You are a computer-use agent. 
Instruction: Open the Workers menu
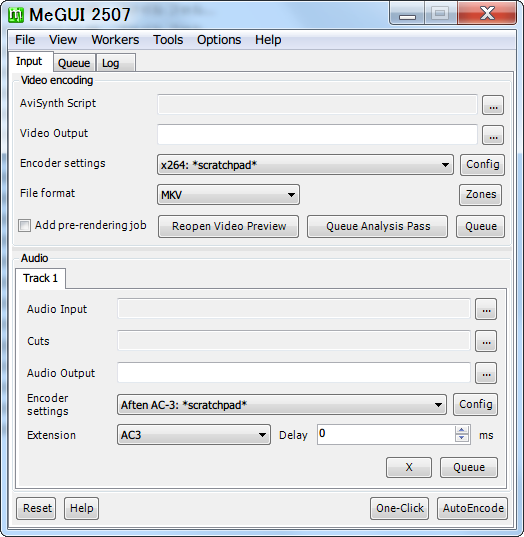tap(115, 40)
